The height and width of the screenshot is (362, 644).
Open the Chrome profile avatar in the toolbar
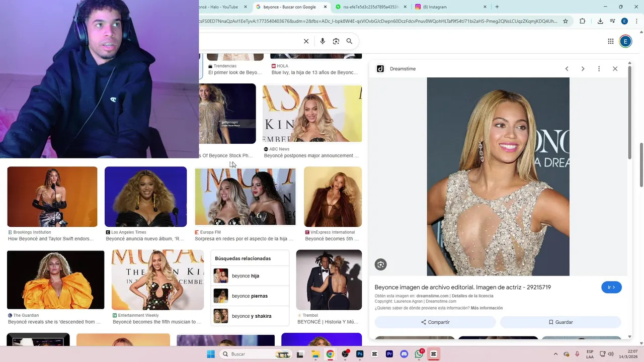click(x=624, y=21)
